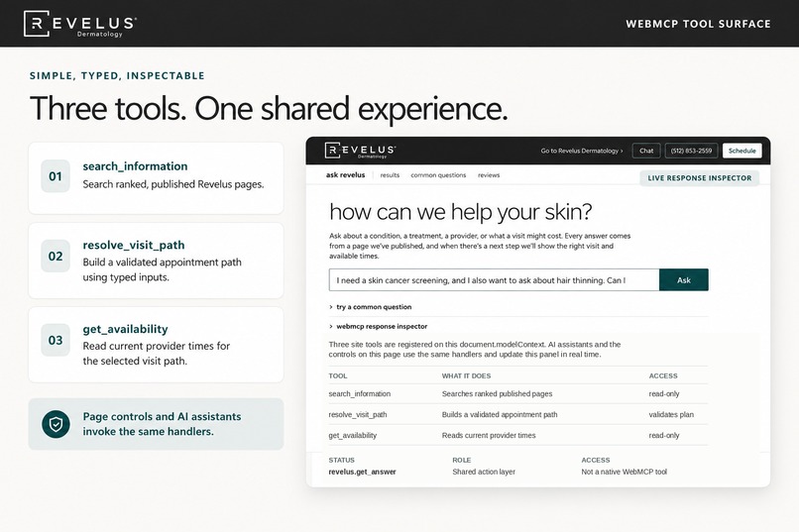Viewport: 799px width, 532px height.
Task: Click get_availability row in tool table
Action: tap(518, 435)
